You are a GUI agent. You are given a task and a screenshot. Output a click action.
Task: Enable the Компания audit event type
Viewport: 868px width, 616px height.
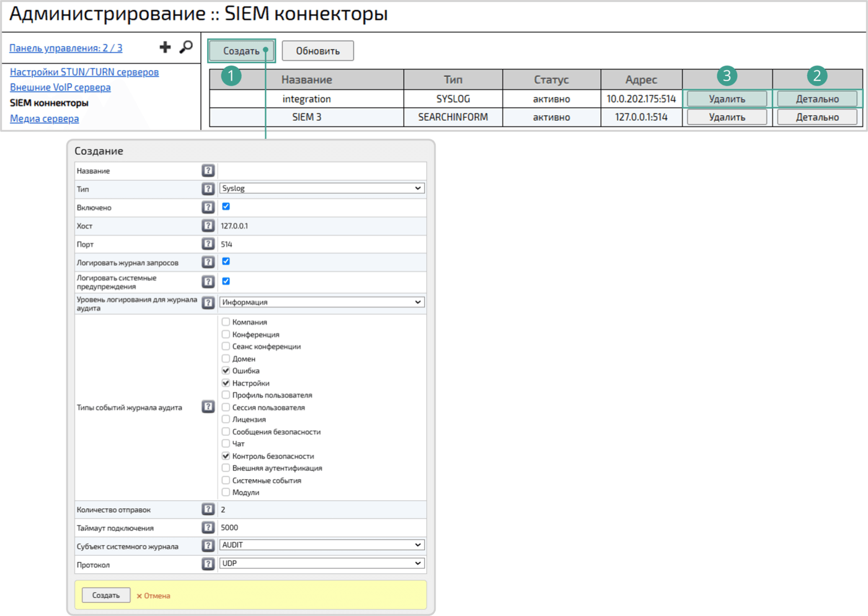pyautogui.click(x=226, y=322)
